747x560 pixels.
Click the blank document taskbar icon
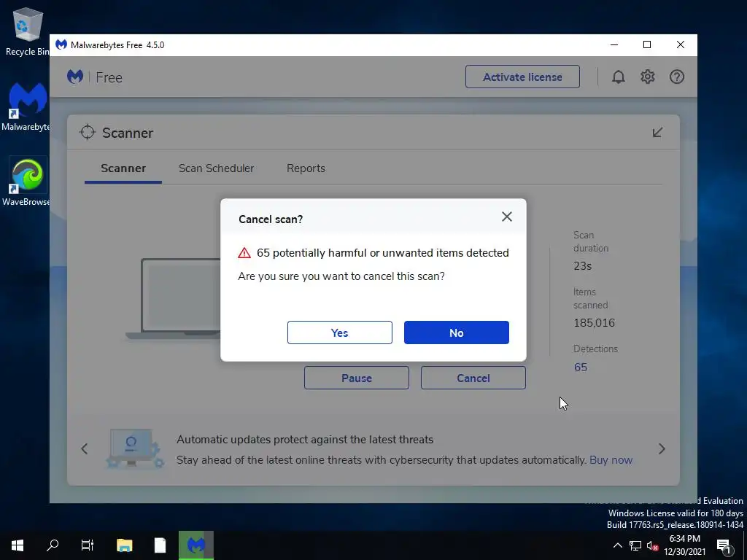160,545
